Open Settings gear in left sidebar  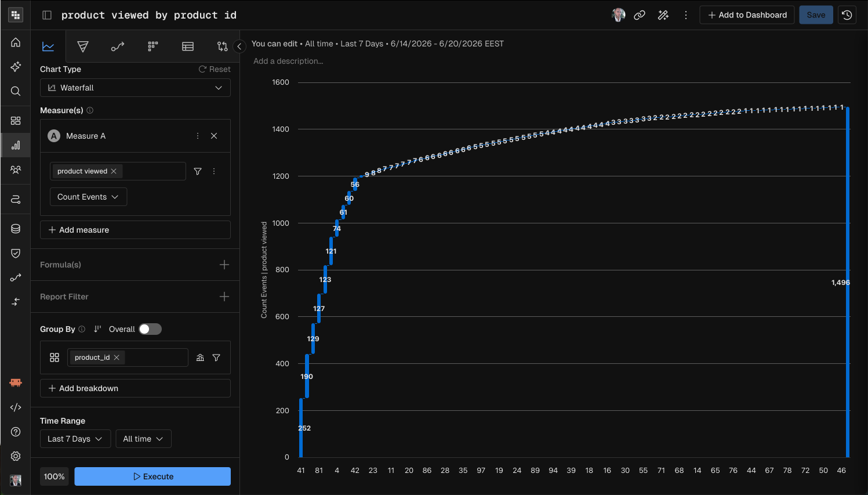16,456
